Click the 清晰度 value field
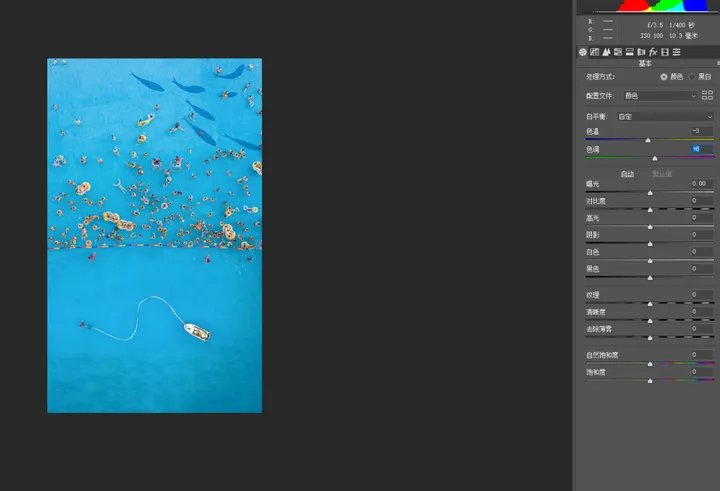Image resolution: width=720 pixels, height=491 pixels. 702,311
